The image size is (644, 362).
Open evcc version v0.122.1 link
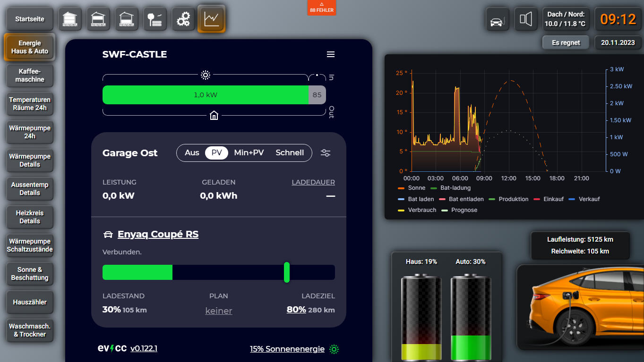point(144,349)
